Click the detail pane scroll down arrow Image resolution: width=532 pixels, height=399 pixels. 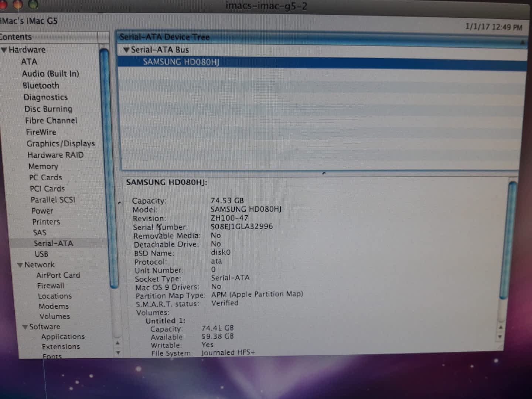coord(500,337)
